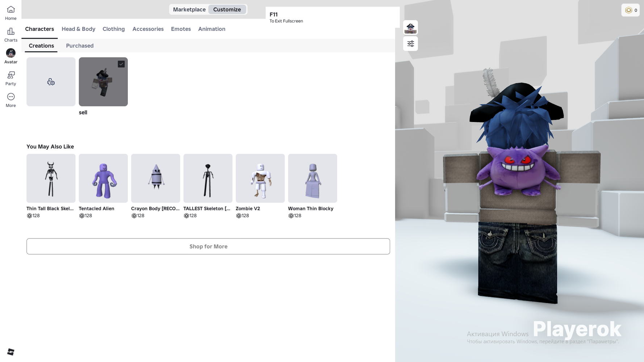644x362 pixels.
Task: Open Party from the sidebar
Action: point(11,78)
